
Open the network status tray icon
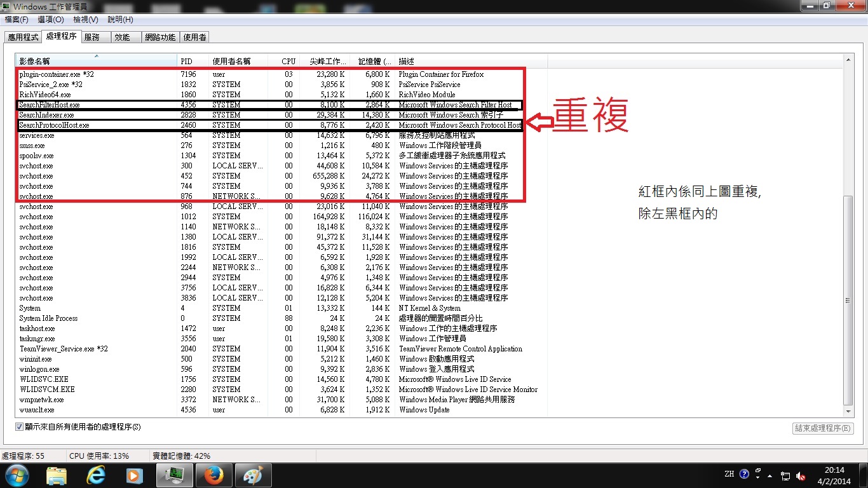coord(785,476)
